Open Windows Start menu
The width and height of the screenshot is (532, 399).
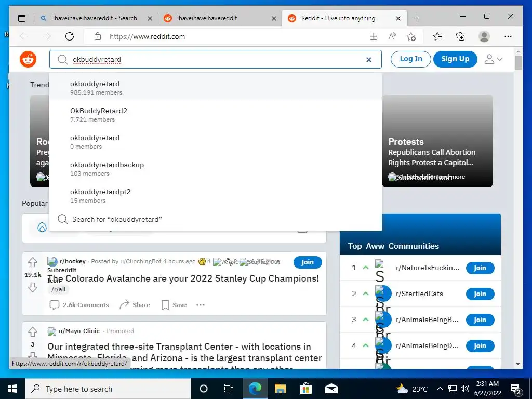pyautogui.click(x=12, y=389)
